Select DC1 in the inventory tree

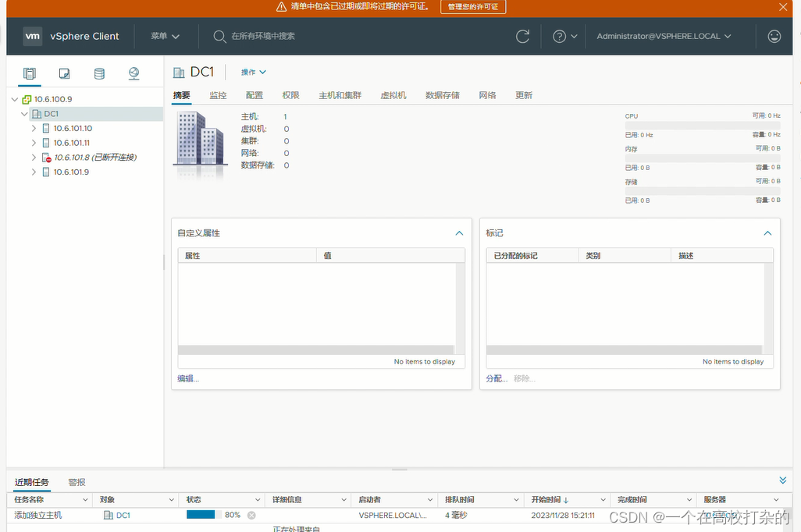tap(51, 114)
